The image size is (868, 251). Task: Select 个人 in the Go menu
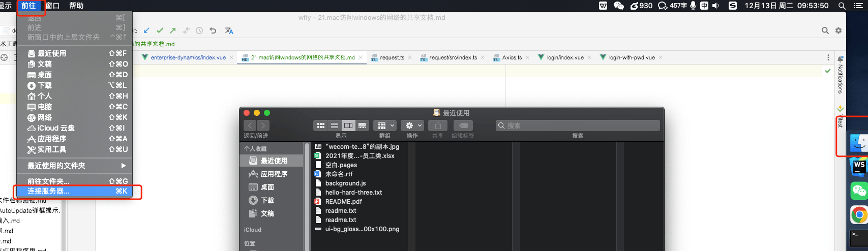pos(74,96)
